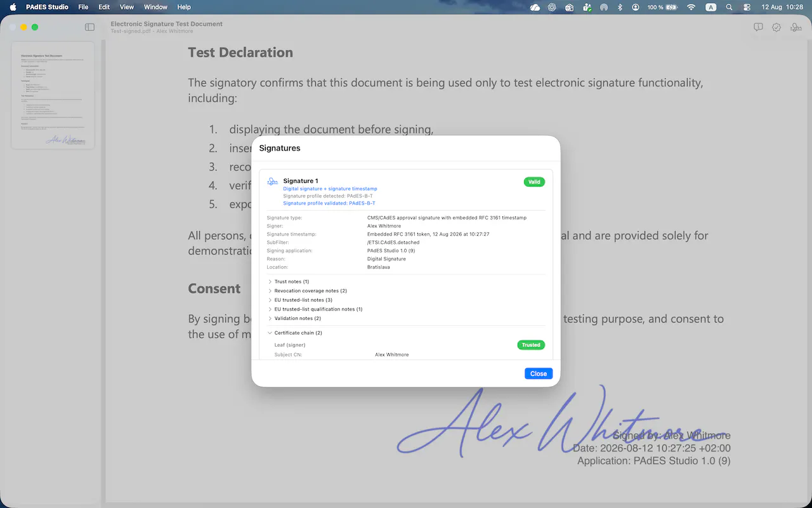Viewport: 812px width, 508px height.
Task: Click the Signature 1 signature icon
Action: 273,182
